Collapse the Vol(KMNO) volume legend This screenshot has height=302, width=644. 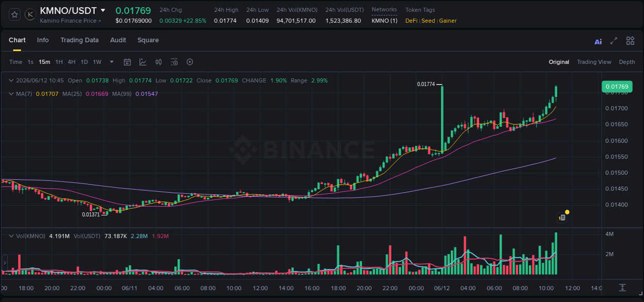[11, 236]
